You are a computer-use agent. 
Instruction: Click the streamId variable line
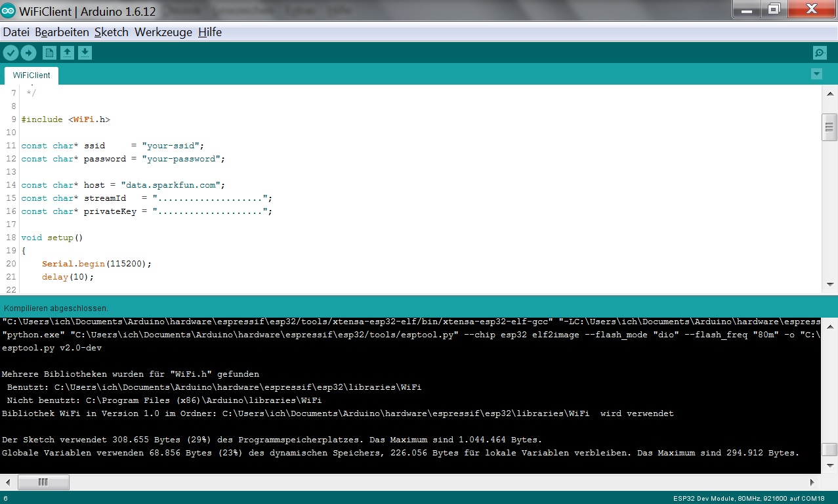pyautogui.click(x=146, y=198)
